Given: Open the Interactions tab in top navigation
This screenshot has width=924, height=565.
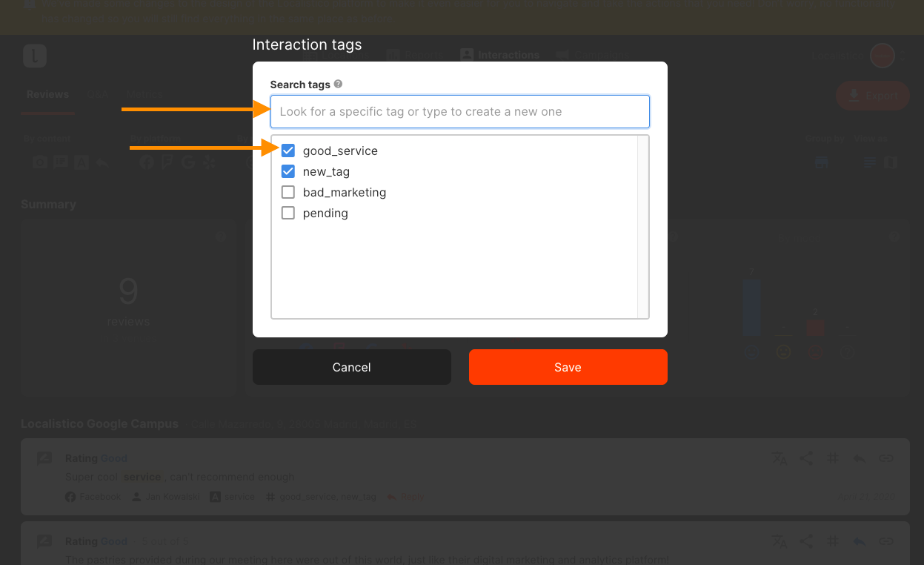Looking at the screenshot, I should [500, 55].
